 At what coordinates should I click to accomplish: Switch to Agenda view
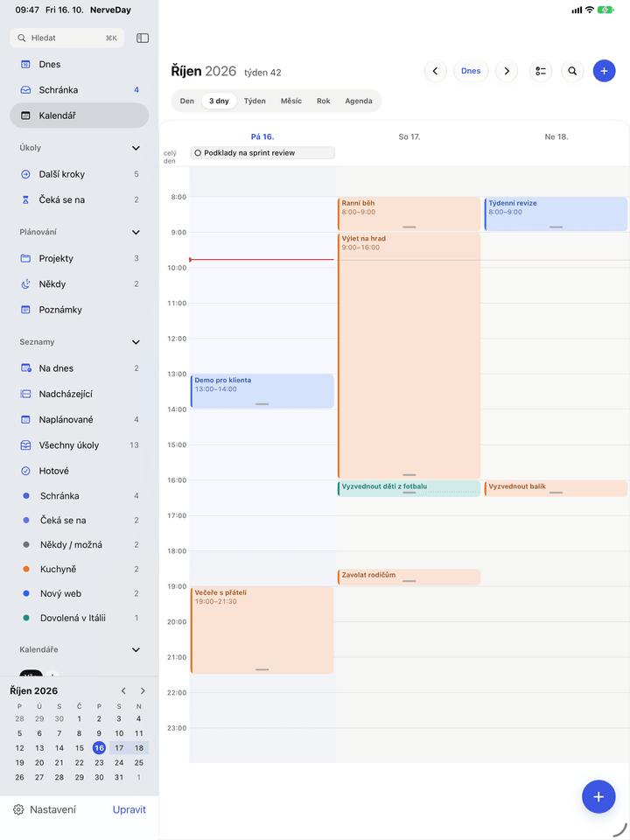click(359, 101)
